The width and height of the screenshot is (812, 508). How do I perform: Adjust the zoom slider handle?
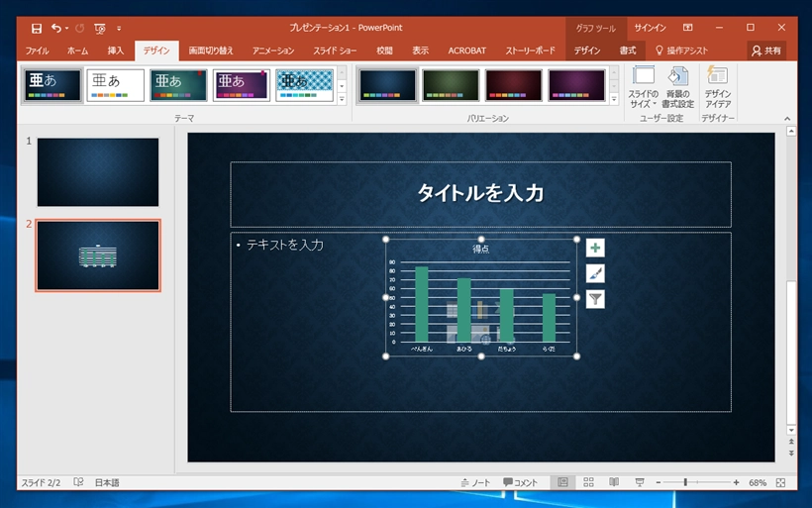(x=685, y=482)
